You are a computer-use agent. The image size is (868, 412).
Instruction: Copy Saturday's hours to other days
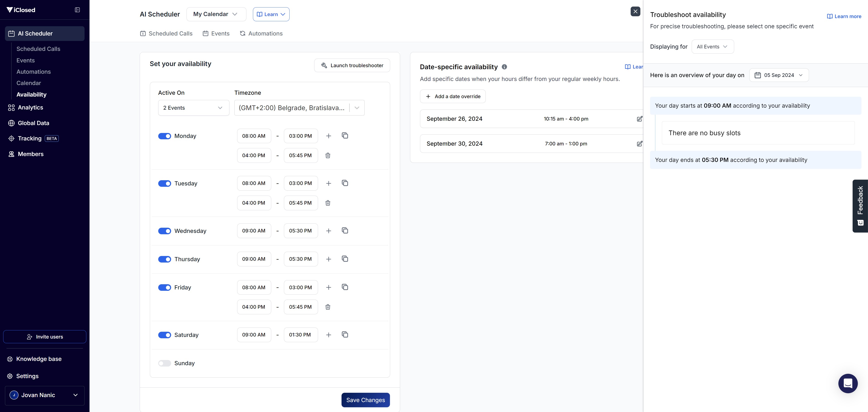tap(345, 334)
